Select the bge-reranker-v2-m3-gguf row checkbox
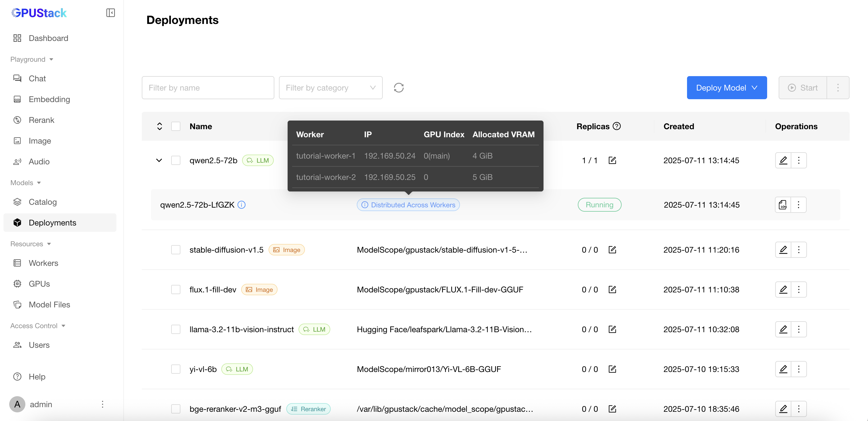 (176, 409)
